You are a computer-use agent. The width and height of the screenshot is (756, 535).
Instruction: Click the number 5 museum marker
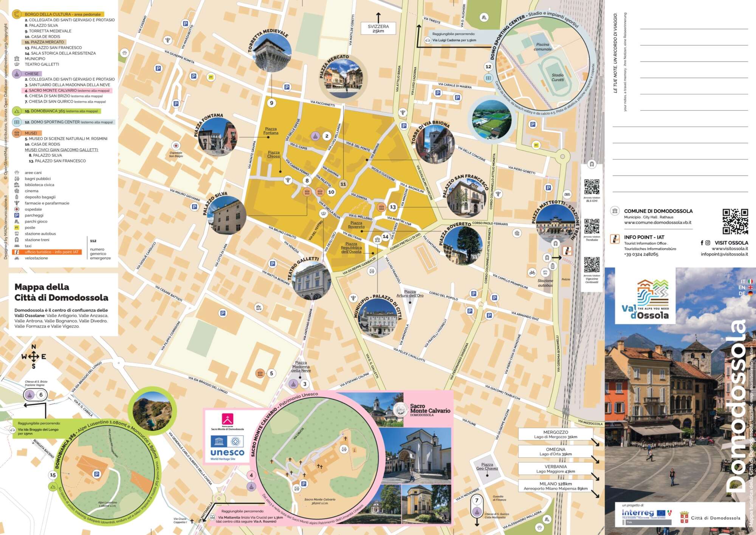271,373
